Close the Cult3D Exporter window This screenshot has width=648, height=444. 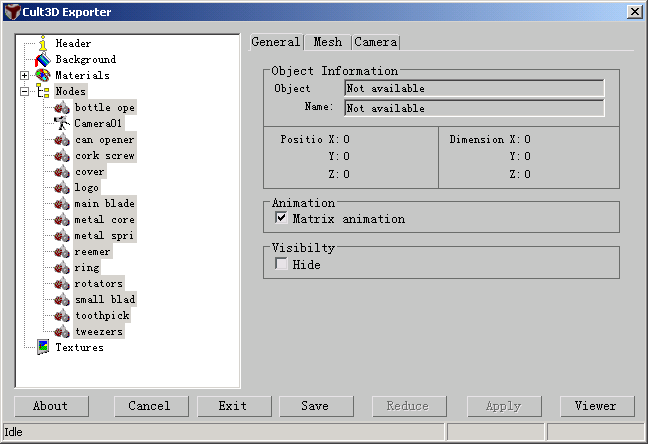[x=634, y=12]
